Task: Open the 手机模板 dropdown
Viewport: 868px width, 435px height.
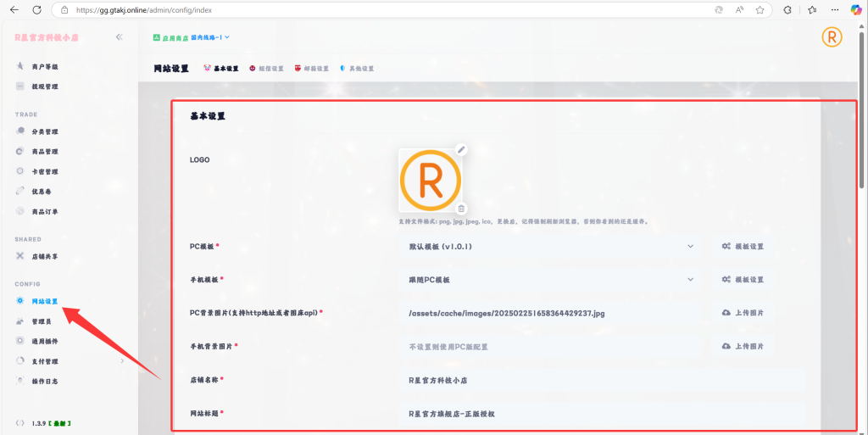Action: tap(551, 279)
